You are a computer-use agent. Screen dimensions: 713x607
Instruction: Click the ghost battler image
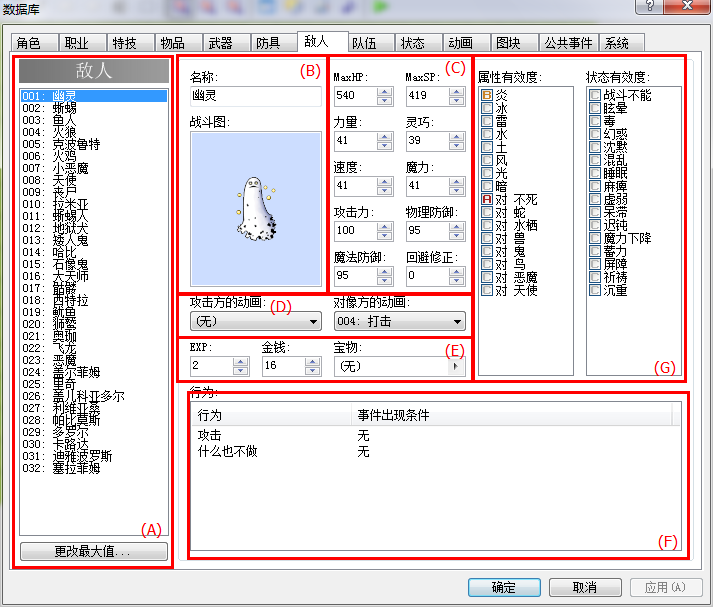(x=256, y=209)
